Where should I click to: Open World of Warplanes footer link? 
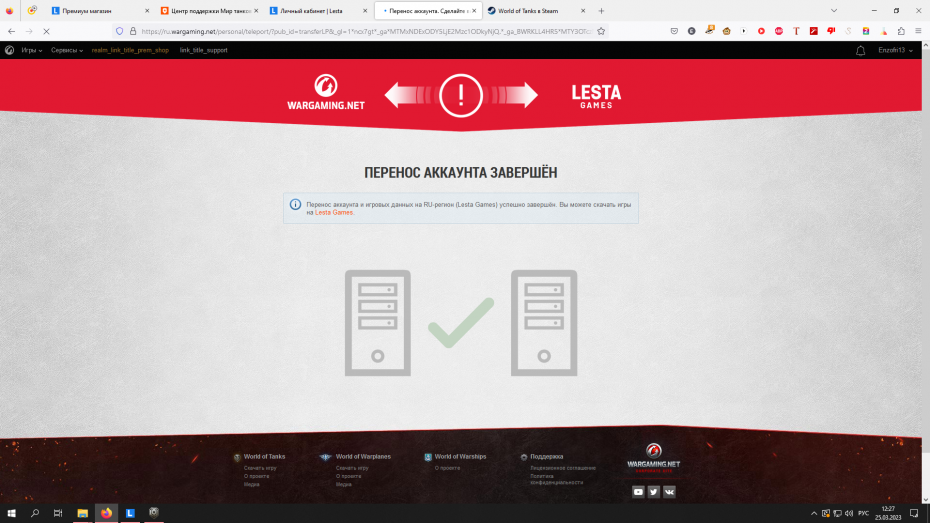pos(363,457)
